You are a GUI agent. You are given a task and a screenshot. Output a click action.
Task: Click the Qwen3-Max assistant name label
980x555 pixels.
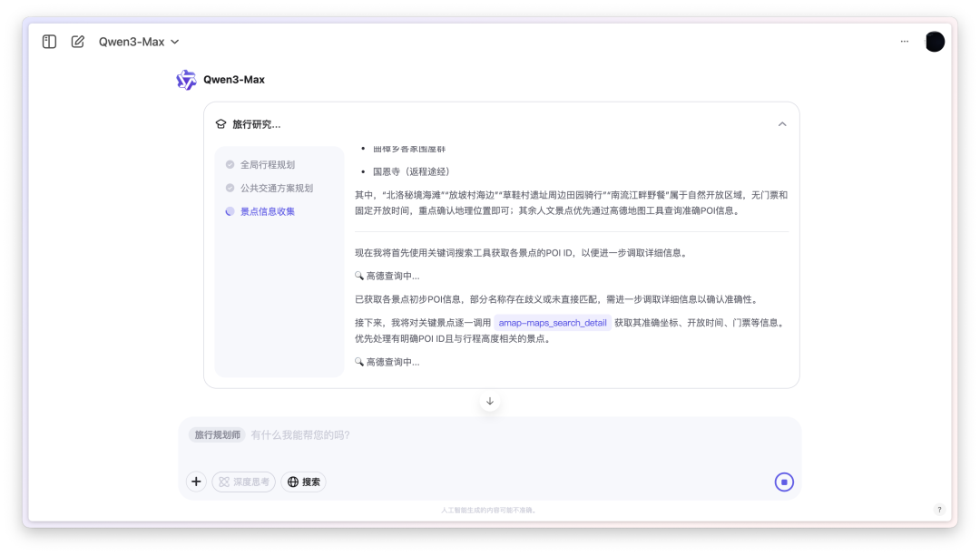click(x=234, y=80)
